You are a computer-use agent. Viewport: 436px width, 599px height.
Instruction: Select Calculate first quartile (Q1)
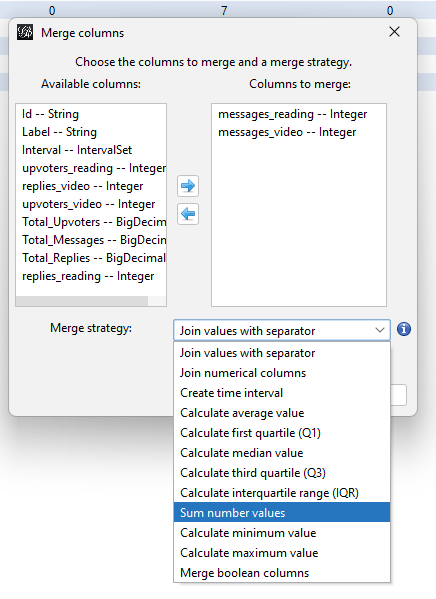[282, 433]
